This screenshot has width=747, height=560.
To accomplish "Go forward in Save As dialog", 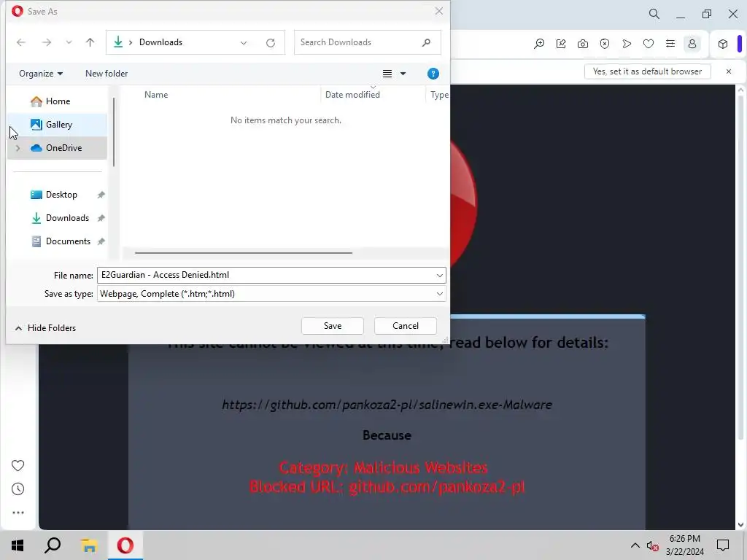I will (x=47, y=42).
